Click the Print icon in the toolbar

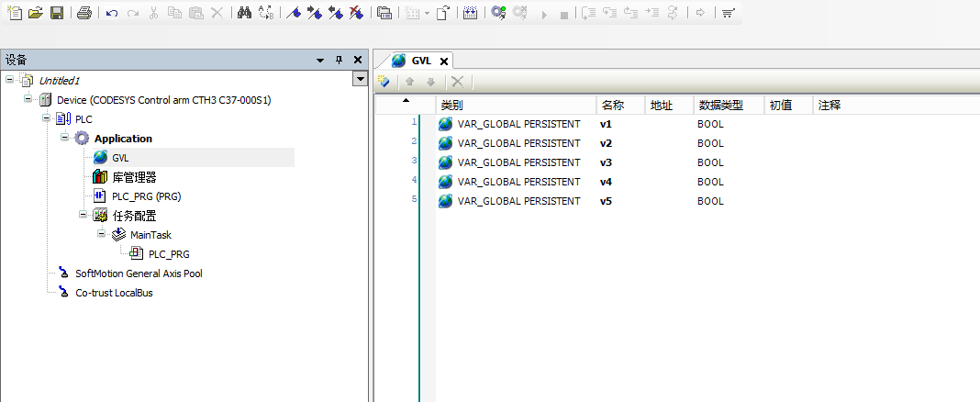click(84, 13)
